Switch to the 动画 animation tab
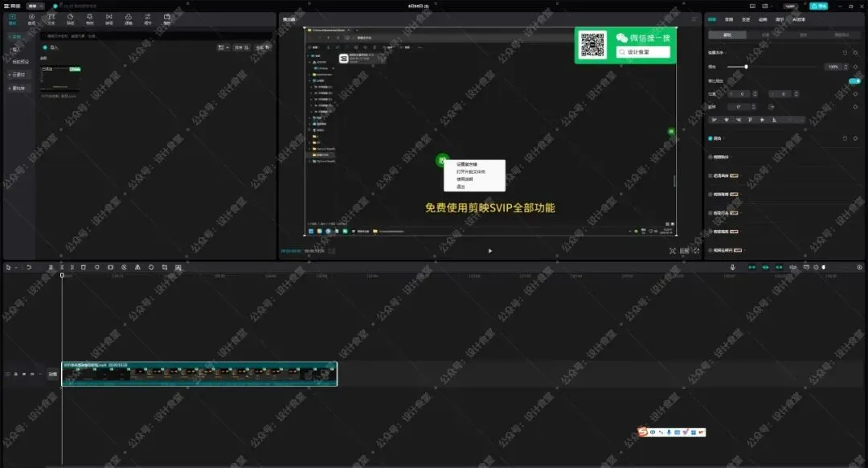Screen dimensions: 868x468 (x=762, y=19)
